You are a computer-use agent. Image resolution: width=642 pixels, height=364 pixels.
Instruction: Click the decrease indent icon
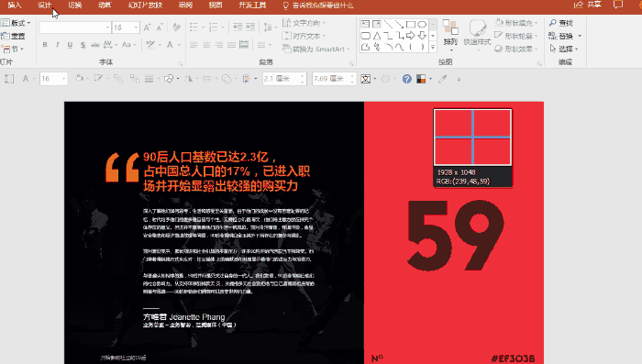tap(238, 28)
